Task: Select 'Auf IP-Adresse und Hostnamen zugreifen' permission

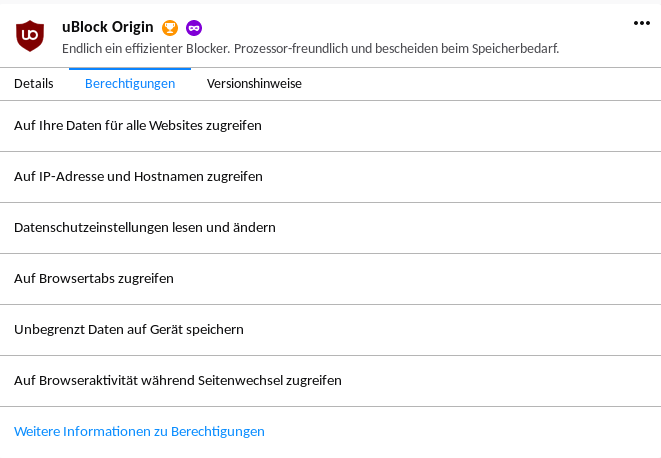Action: [x=330, y=177]
